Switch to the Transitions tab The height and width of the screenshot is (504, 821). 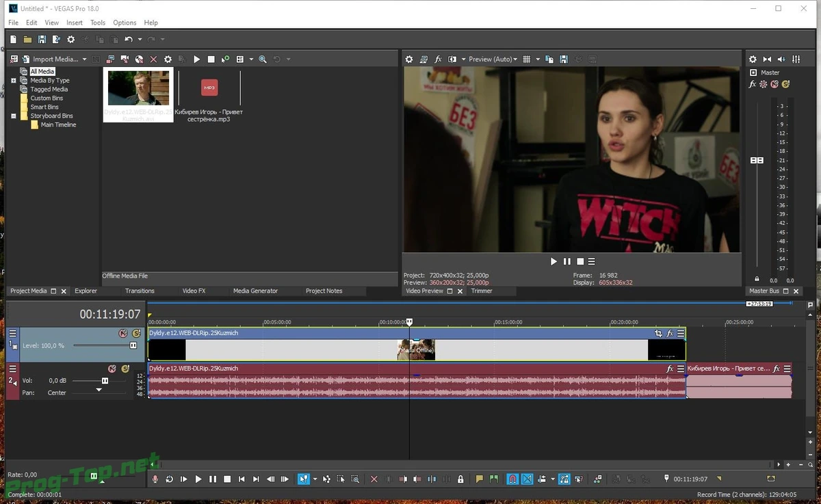tap(140, 291)
